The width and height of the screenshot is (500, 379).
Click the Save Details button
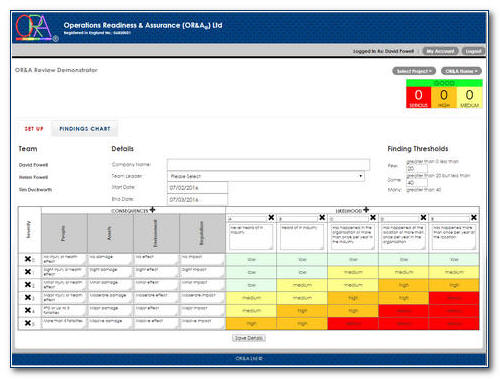249,338
